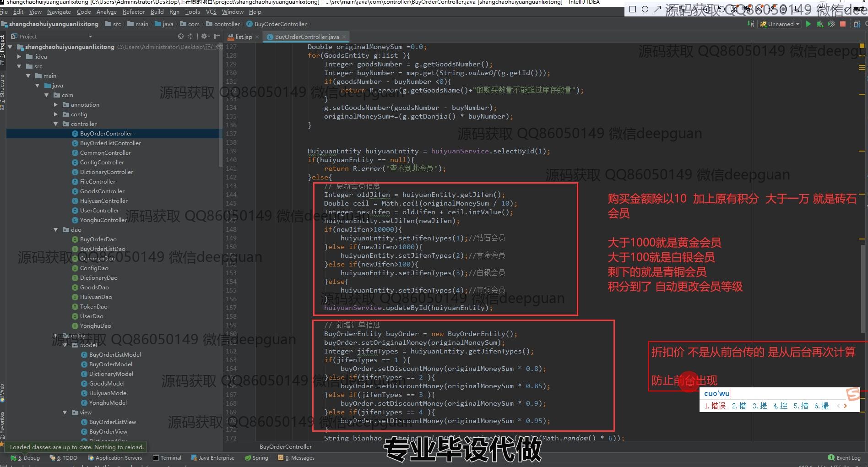Collapse the controller package

click(x=56, y=124)
